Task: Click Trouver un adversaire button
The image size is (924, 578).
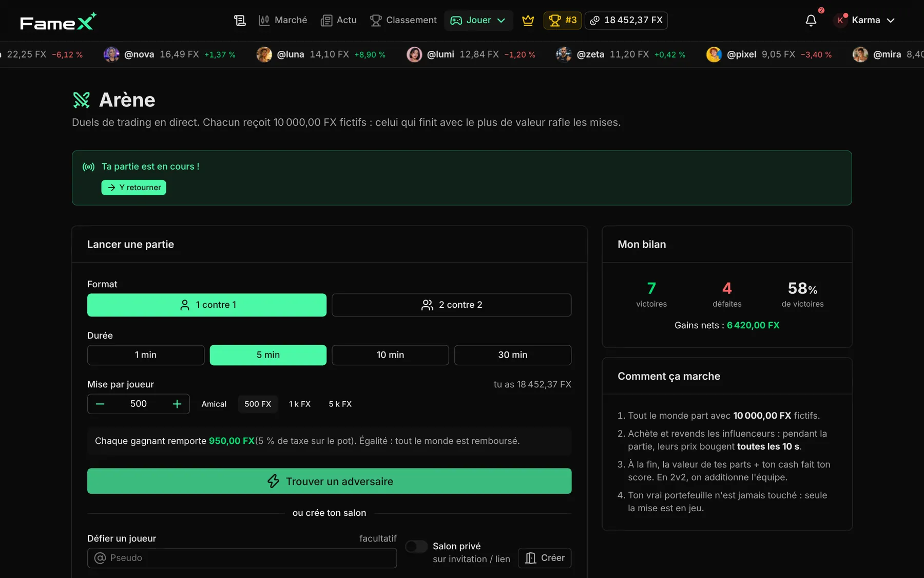Action: coord(329,481)
